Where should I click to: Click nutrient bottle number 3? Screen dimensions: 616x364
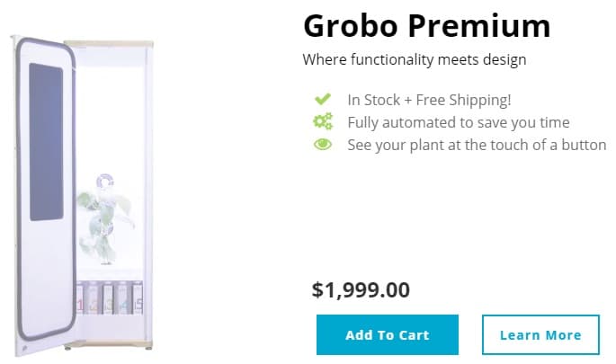tap(107, 303)
